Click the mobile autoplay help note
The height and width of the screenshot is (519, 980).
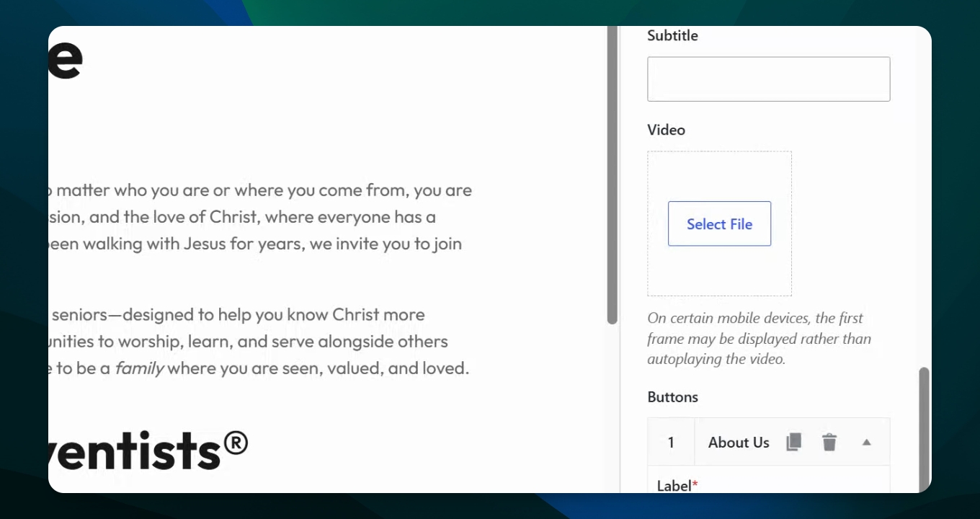[x=759, y=338]
